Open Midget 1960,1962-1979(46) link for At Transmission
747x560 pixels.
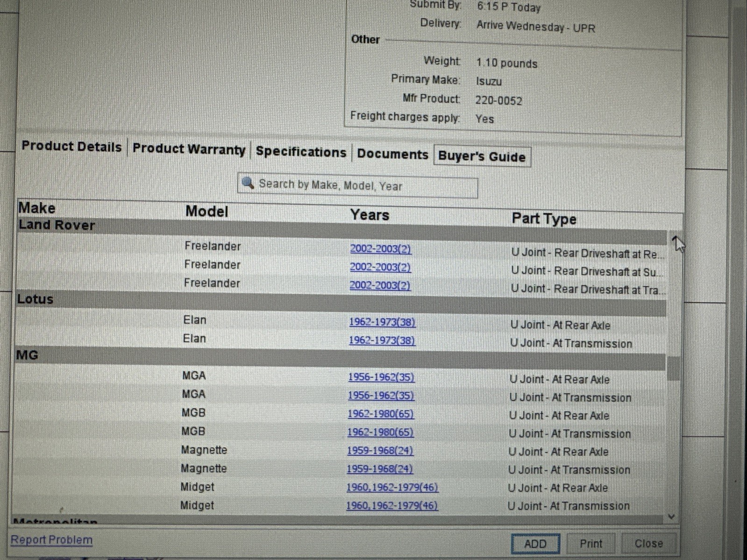tap(392, 506)
